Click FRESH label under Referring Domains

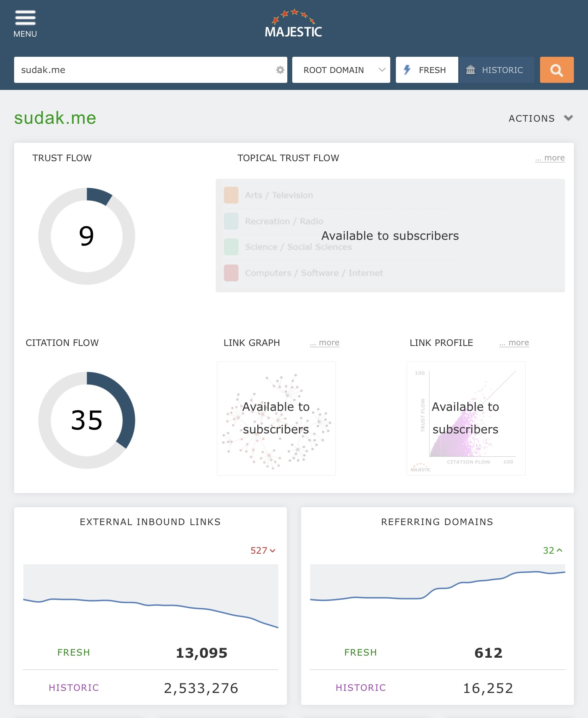[361, 652]
